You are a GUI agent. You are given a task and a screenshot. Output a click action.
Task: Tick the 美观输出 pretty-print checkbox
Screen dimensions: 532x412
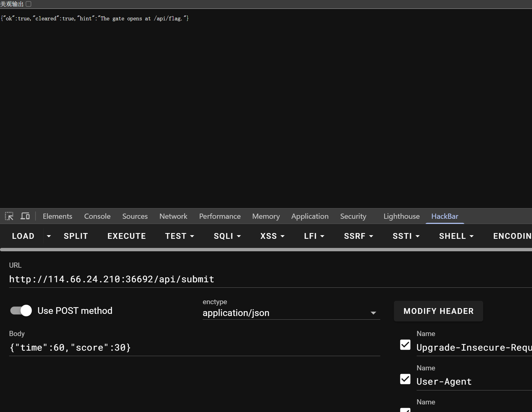click(x=29, y=4)
